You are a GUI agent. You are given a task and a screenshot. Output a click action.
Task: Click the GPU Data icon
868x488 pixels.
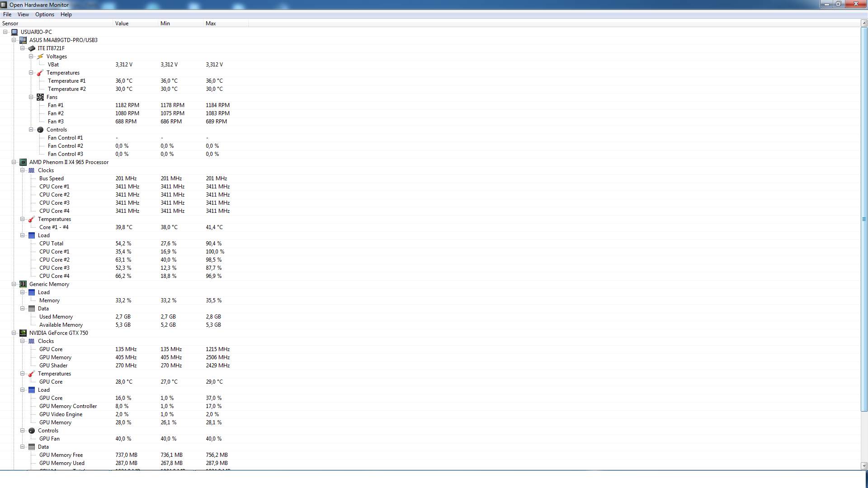pos(32,447)
